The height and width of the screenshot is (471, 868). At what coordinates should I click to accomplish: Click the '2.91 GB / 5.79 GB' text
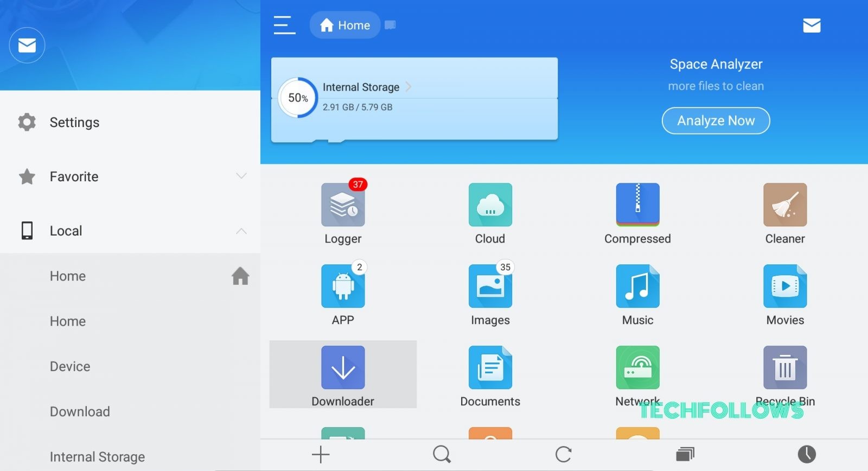(358, 107)
